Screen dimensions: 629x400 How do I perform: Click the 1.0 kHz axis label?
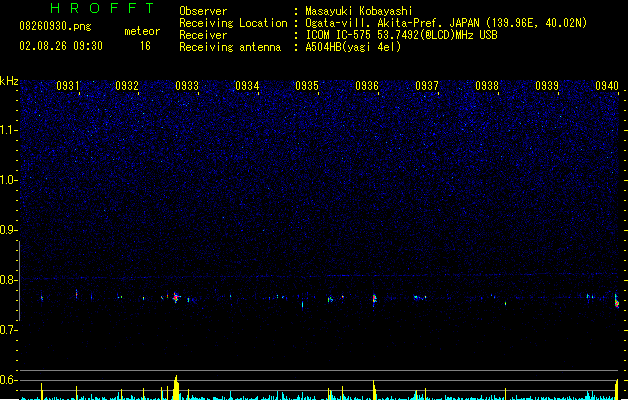(8, 180)
